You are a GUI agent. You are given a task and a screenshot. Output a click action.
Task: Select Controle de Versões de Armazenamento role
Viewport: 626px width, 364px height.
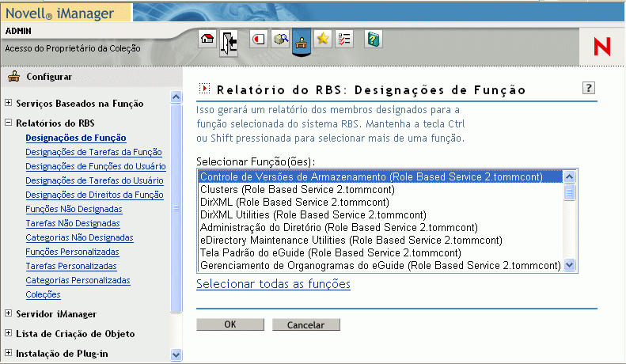coord(381,176)
